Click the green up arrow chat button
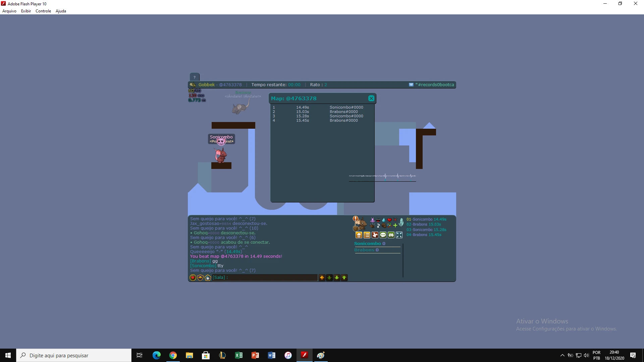Viewport: 644px width, 362px height. (344, 278)
